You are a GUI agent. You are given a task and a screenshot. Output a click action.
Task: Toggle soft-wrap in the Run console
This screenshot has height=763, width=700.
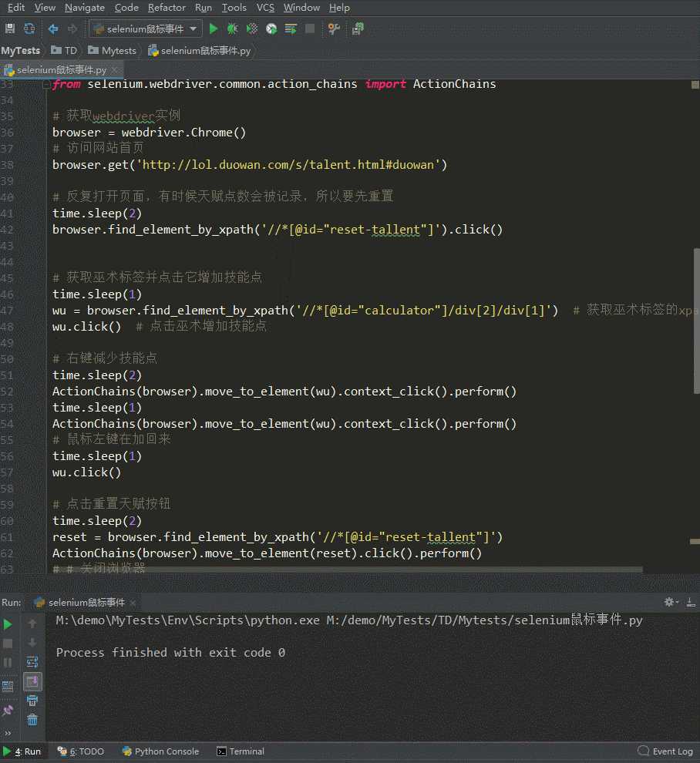[32, 662]
